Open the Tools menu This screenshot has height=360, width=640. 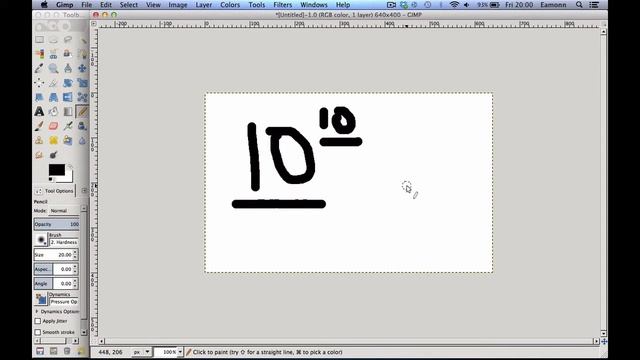[256, 5]
